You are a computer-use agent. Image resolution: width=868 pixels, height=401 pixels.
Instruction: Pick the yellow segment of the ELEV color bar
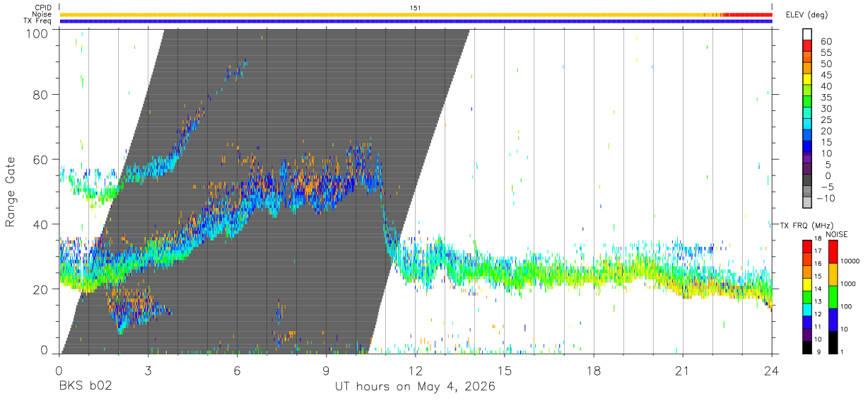[x=808, y=79]
